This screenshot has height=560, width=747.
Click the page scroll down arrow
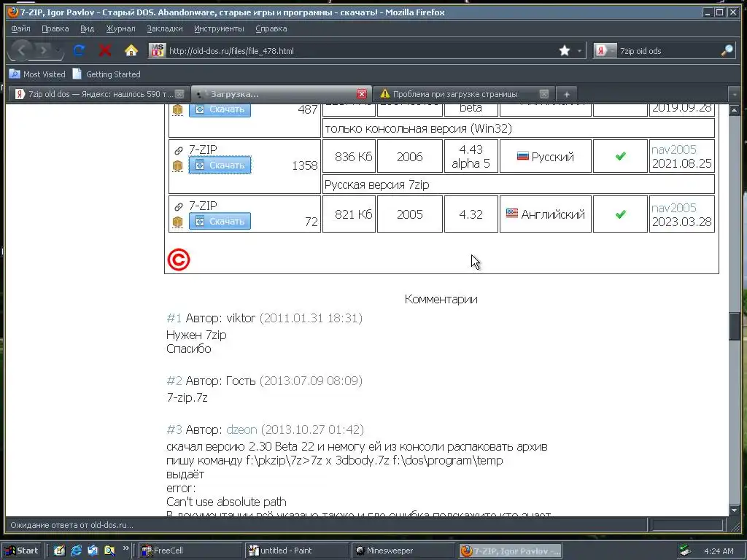(734, 510)
